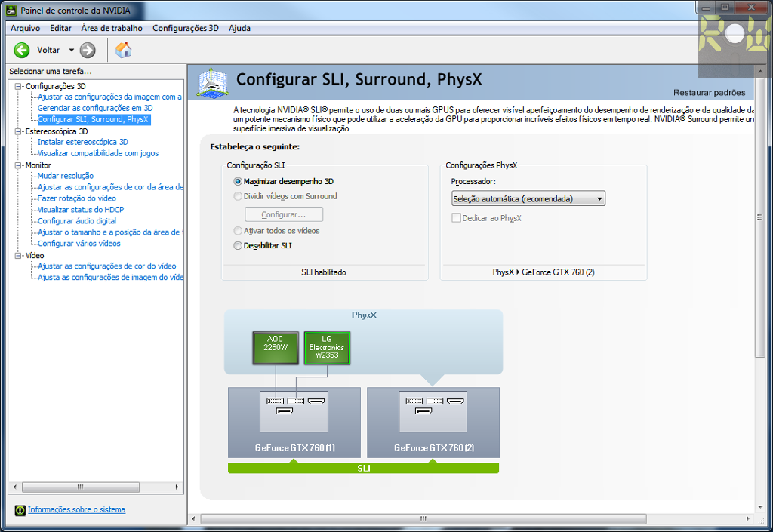Open Ajustar as configurações da imagem

pyautogui.click(x=109, y=97)
